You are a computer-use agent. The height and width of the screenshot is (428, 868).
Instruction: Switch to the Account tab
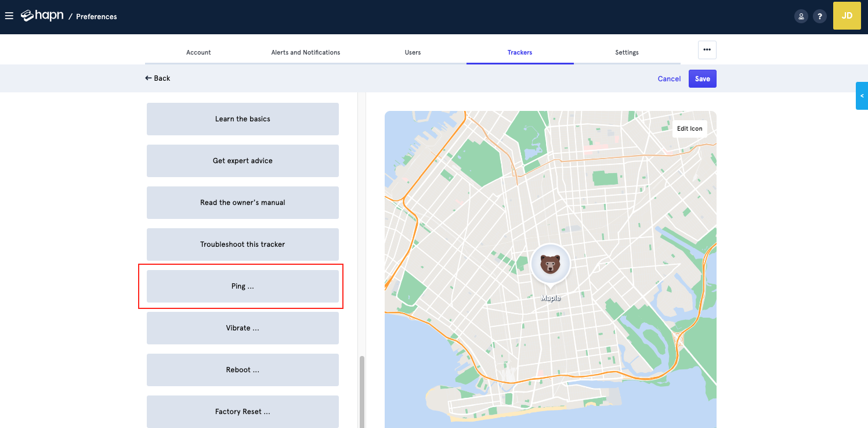click(x=198, y=52)
